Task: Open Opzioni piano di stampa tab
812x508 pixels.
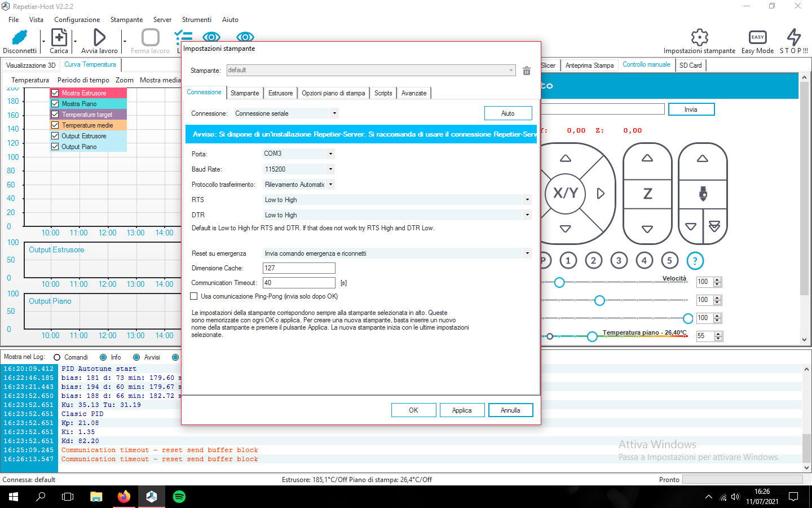Action: (x=333, y=93)
